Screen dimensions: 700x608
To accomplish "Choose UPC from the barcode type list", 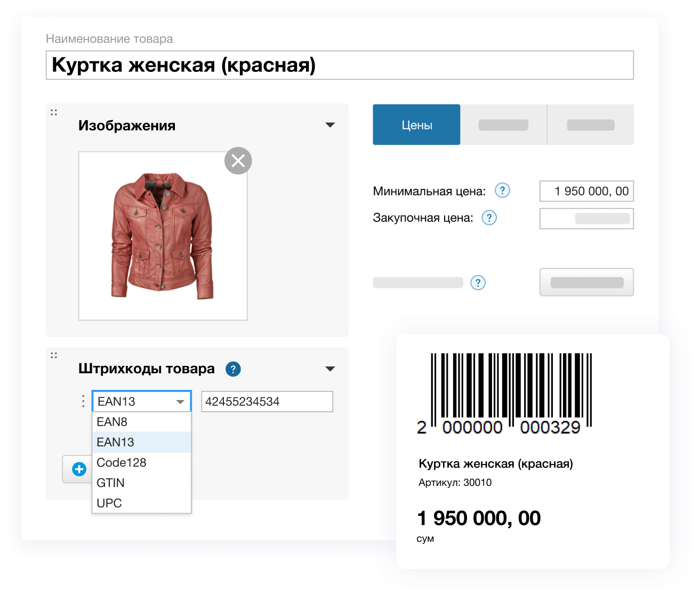I will pos(142,503).
